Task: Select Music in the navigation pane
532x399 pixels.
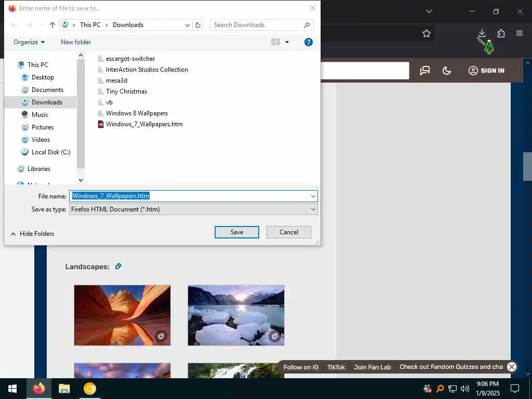Action: [x=39, y=115]
